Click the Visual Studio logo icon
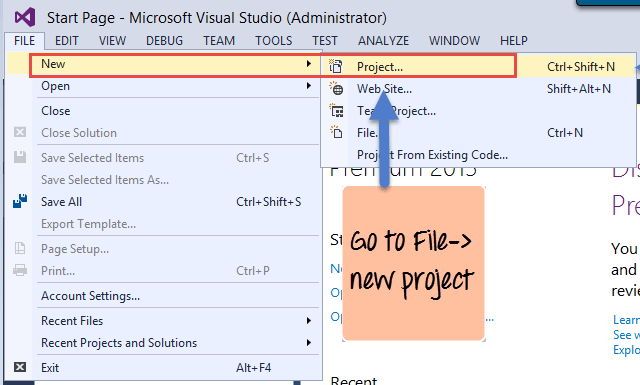640x385 pixels. click(24, 18)
